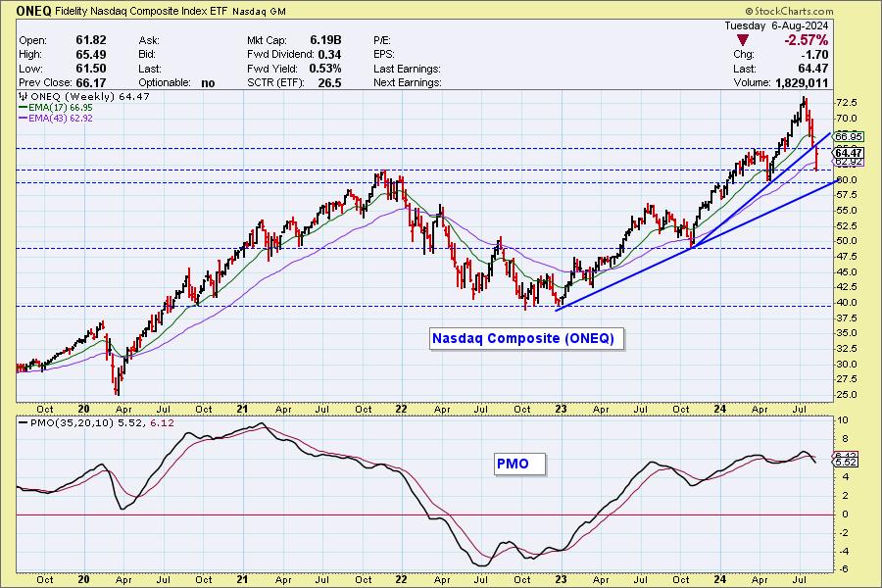This screenshot has height=588, width=882.
Task: Click the 'Fidelity Nasdaq Composite Index ETF' name
Action: 141,11
